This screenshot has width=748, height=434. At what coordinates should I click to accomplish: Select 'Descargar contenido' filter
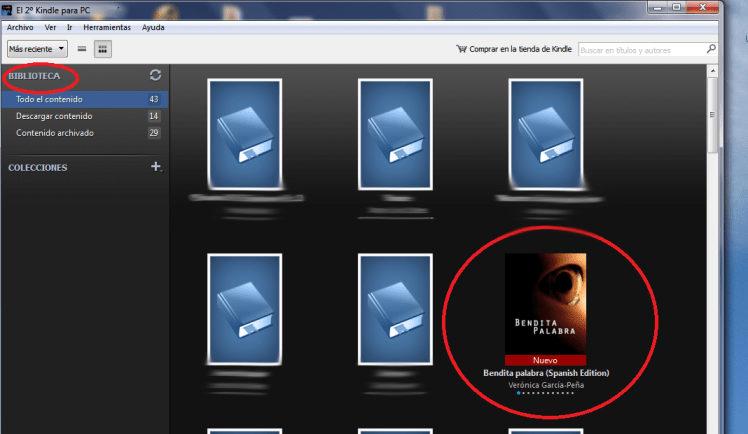click(x=53, y=116)
